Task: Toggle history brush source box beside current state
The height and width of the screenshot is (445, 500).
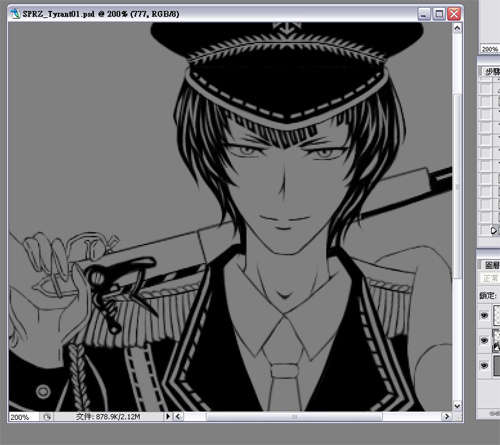Action: 486,230
